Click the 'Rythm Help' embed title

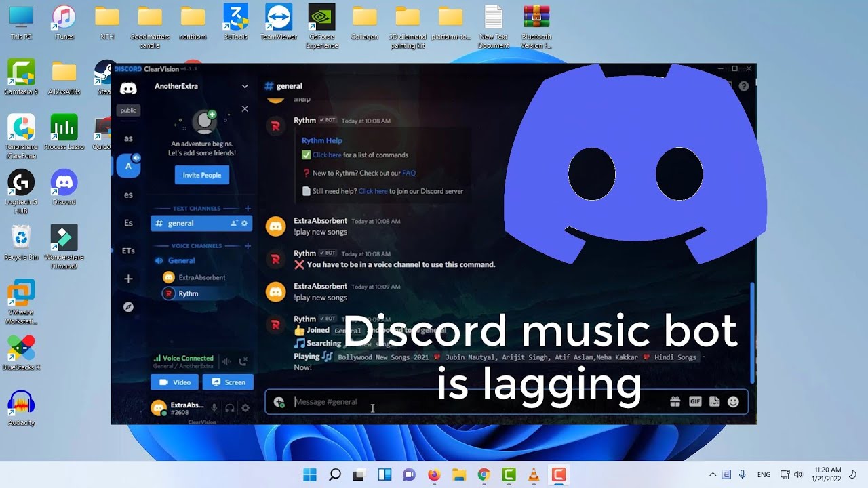click(x=322, y=140)
